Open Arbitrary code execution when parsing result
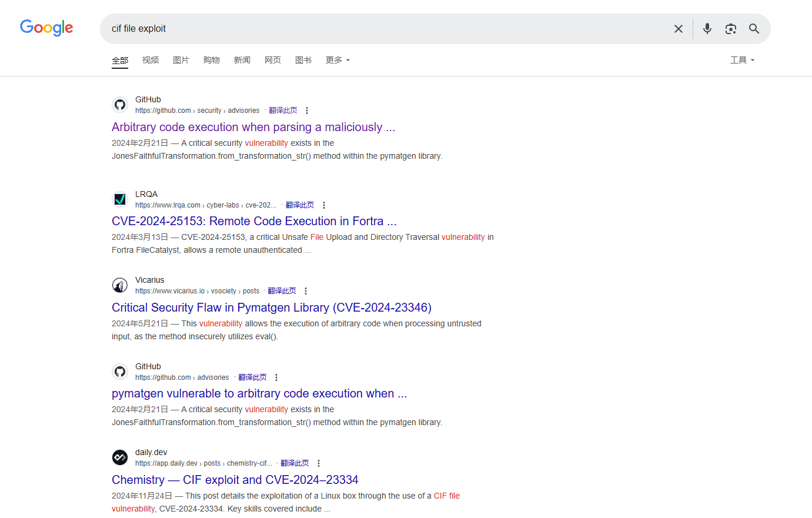 pos(253,127)
